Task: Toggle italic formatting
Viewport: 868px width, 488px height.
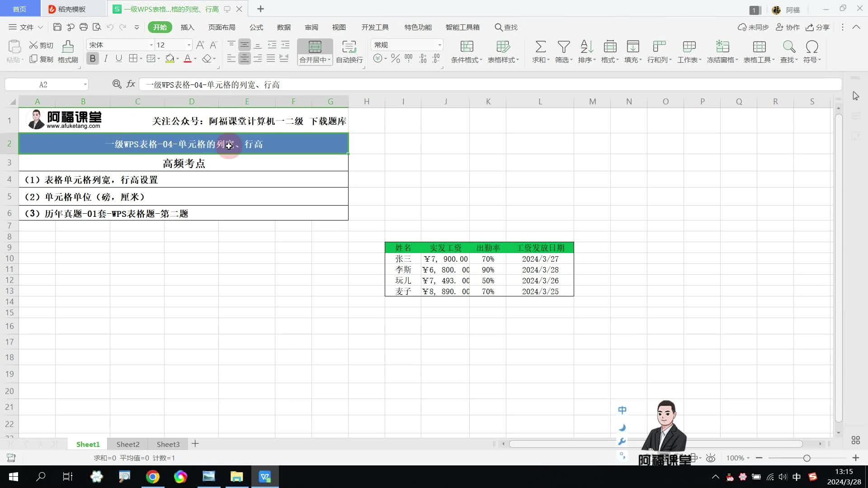Action: click(106, 59)
